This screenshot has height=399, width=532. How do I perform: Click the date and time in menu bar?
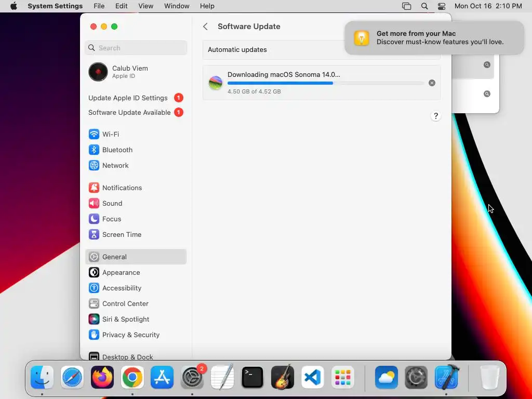488,6
